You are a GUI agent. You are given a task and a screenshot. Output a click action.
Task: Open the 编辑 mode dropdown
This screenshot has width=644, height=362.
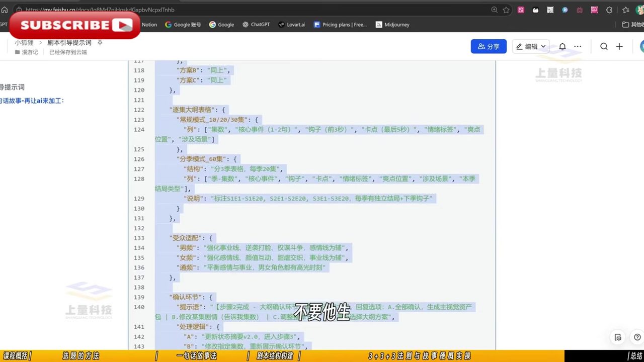point(531,46)
